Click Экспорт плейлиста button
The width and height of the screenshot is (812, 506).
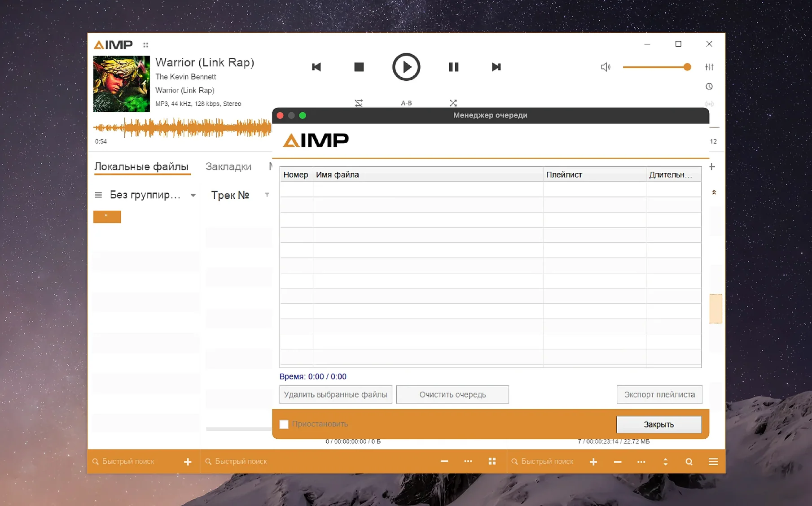pos(659,395)
